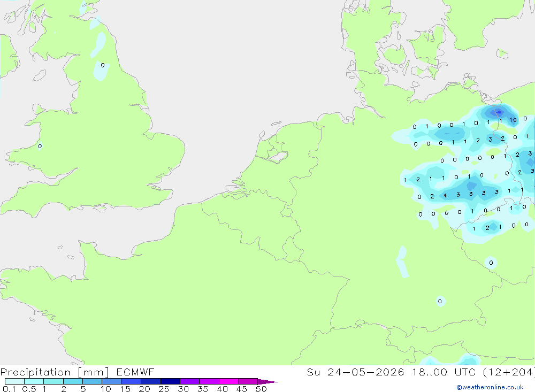Image resolution: width=535 pixels, height=392 pixels.
Task: Click the 'ECMWF' model label
Action: [x=135, y=372]
